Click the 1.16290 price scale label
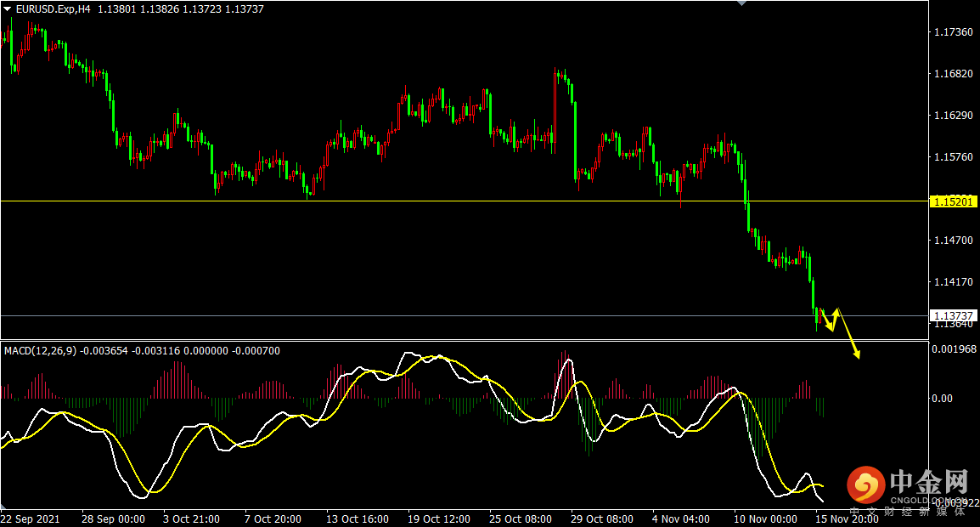The width and height of the screenshot is (980, 527). (x=953, y=116)
